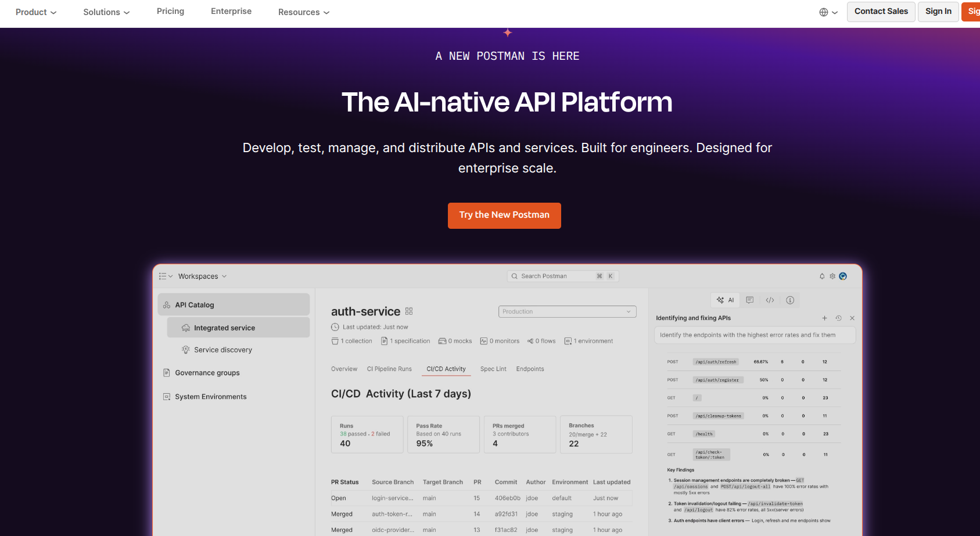Open the settings gear icon in Postman preview
Image resolution: width=980 pixels, height=536 pixels.
coord(832,276)
